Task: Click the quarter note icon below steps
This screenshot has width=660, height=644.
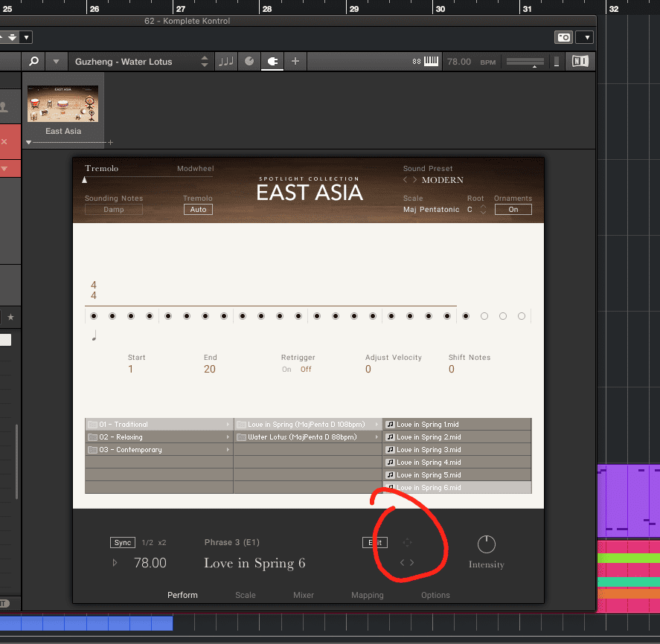Action: (94, 335)
